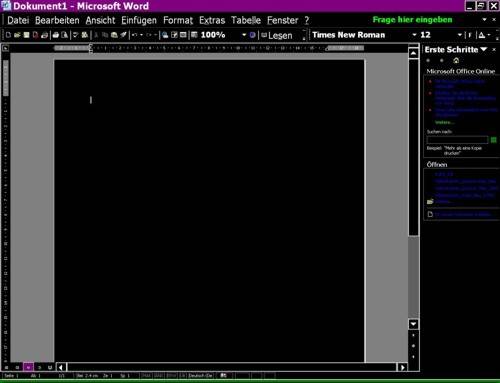Click the Open folder toolbar icon
Image resolution: width=500 pixels, height=383 pixels.
17,35
